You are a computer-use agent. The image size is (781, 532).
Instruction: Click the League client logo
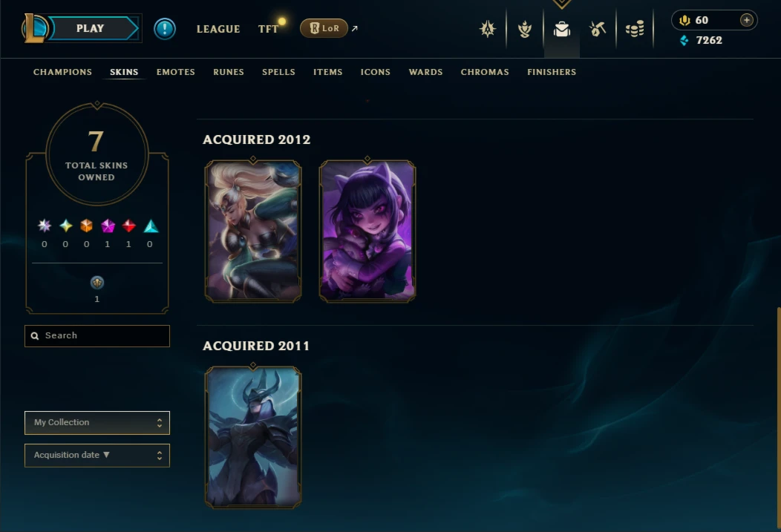click(35, 28)
